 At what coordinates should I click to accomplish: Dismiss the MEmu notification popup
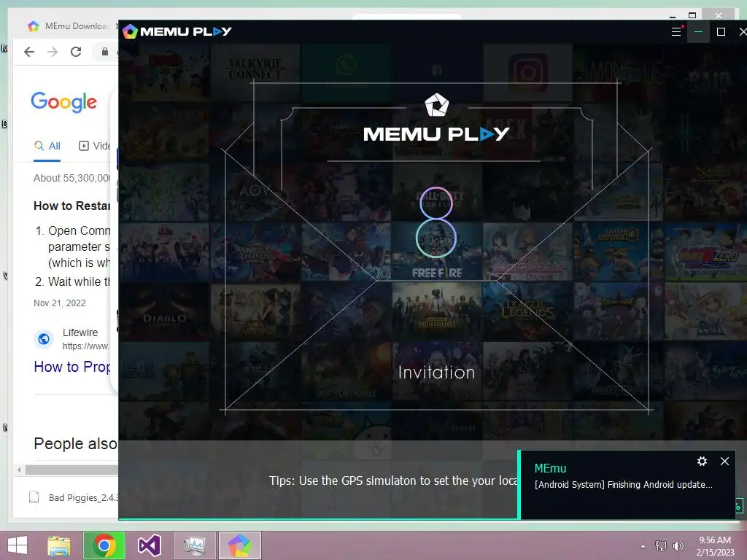click(x=724, y=461)
